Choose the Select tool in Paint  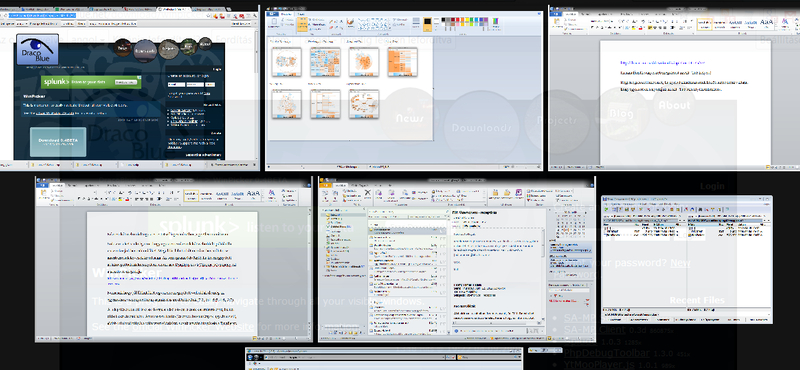[x=303, y=24]
